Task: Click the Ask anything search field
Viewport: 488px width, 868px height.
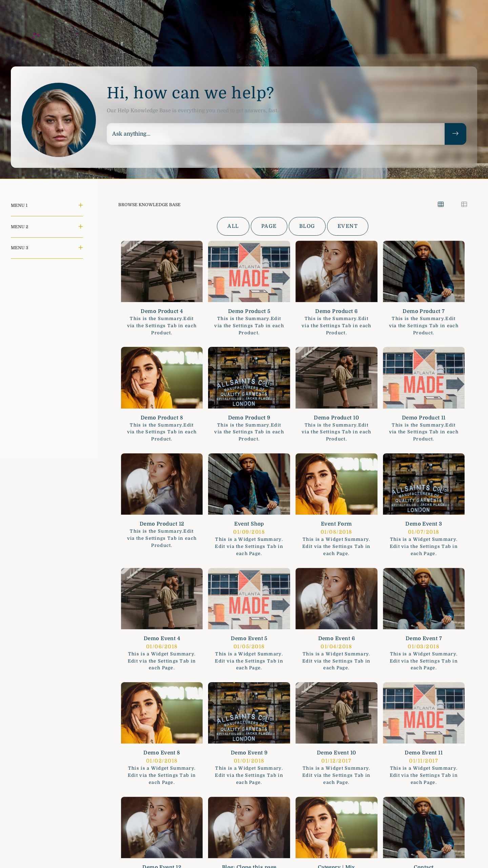Action: click(275, 134)
